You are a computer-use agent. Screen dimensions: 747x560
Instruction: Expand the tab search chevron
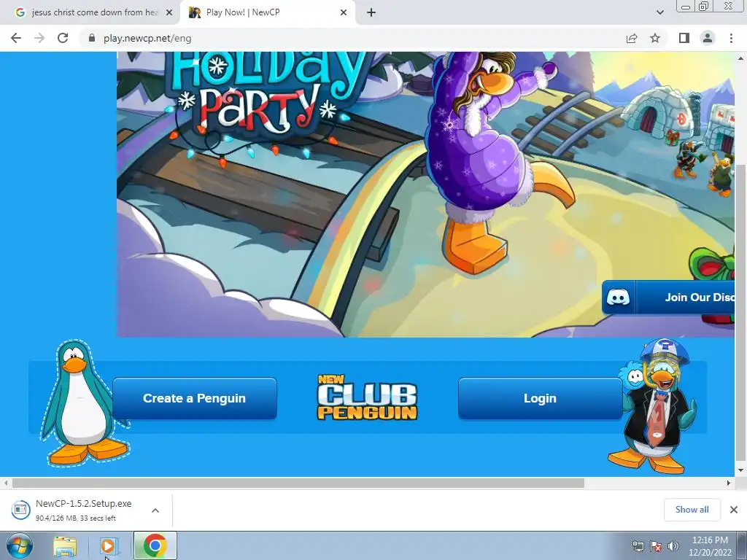(659, 13)
